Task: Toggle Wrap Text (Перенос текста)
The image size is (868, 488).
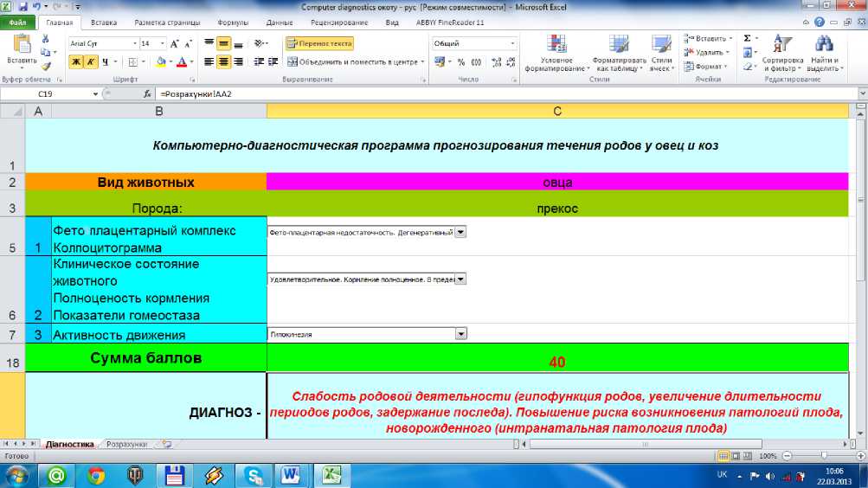Action: (x=319, y=42)
